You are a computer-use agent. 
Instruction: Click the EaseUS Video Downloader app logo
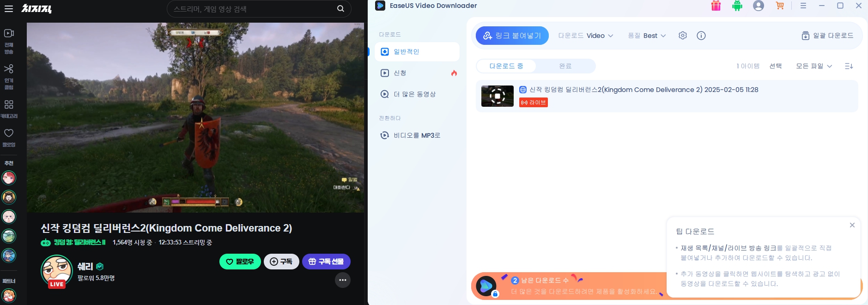click(380, 6)
